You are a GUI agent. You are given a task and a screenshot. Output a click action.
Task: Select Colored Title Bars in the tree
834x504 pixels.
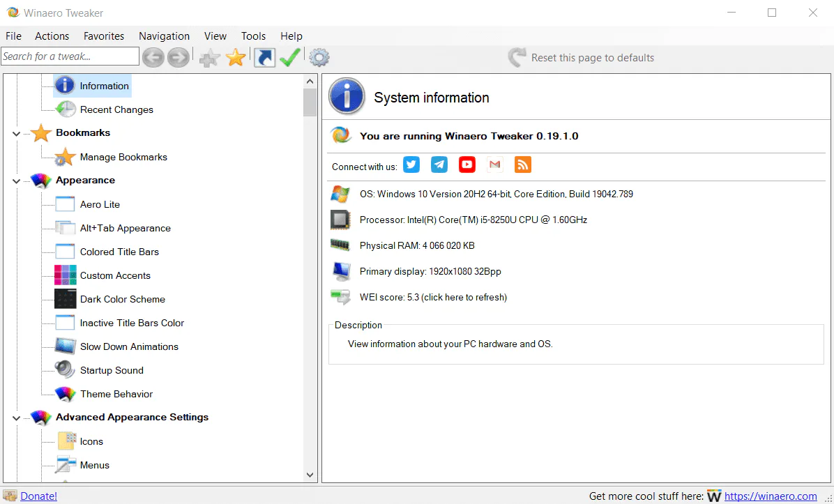(x=120, y=252)
